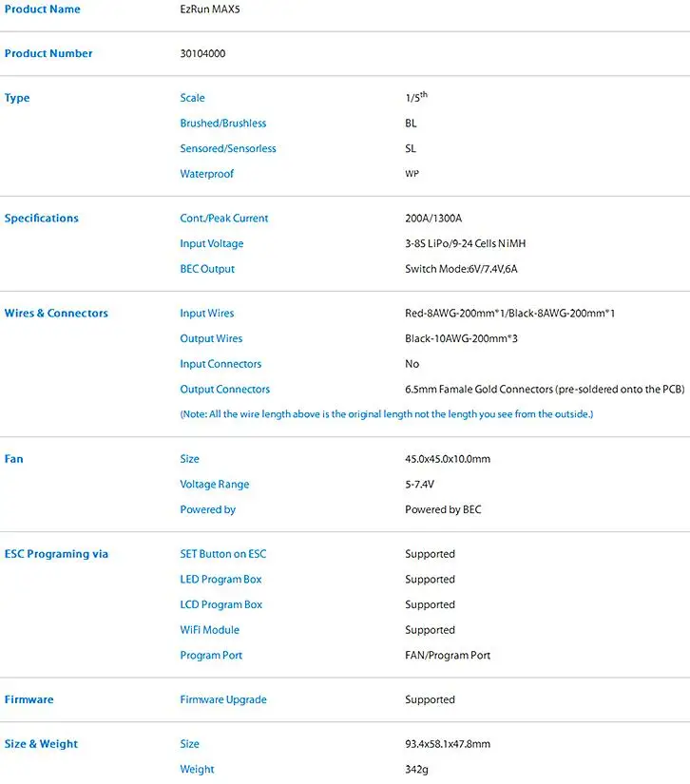Image resolution: width=690 pixels, height=784 pixels.
Task: Click the Waterproof spec label
Action: 206,174
